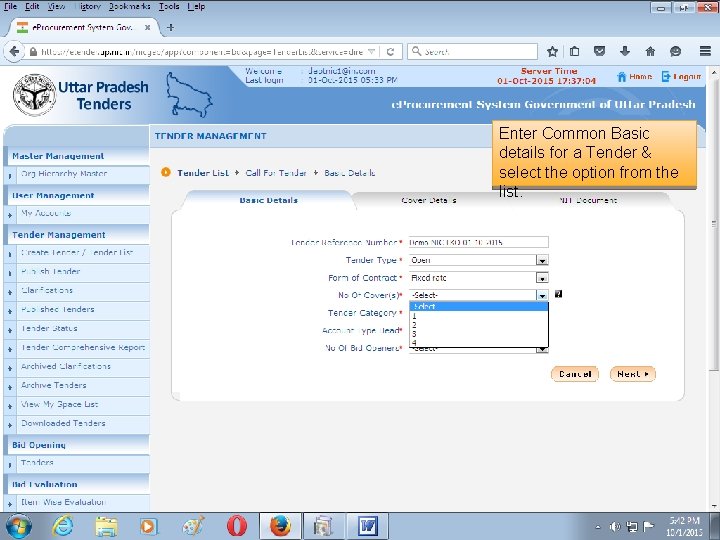The image size is (720, 540).
Task: Click Tender List breadcrumb link
Action: pos(202,173)
